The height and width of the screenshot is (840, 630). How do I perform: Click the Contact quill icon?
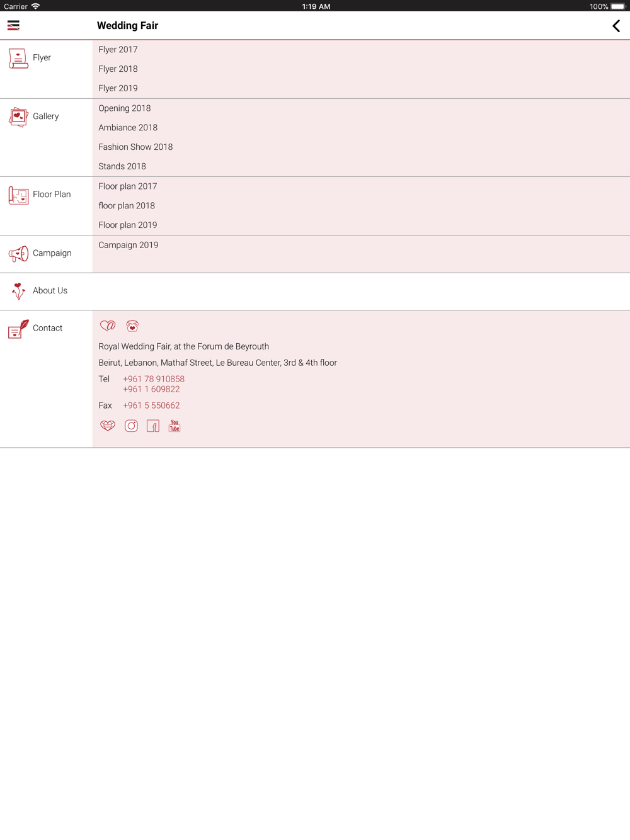point(18,329)
